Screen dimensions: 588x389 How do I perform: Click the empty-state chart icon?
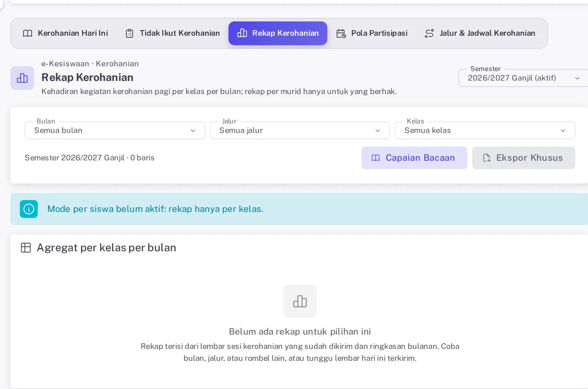coord(300,301)
